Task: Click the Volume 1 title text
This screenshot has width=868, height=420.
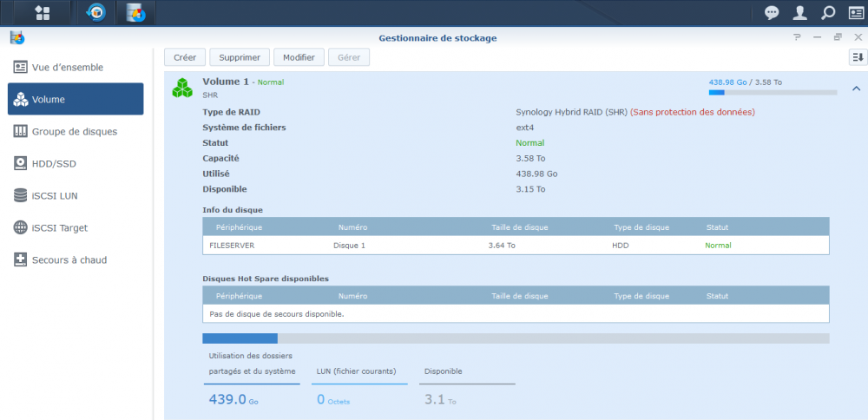Action: 226,82
